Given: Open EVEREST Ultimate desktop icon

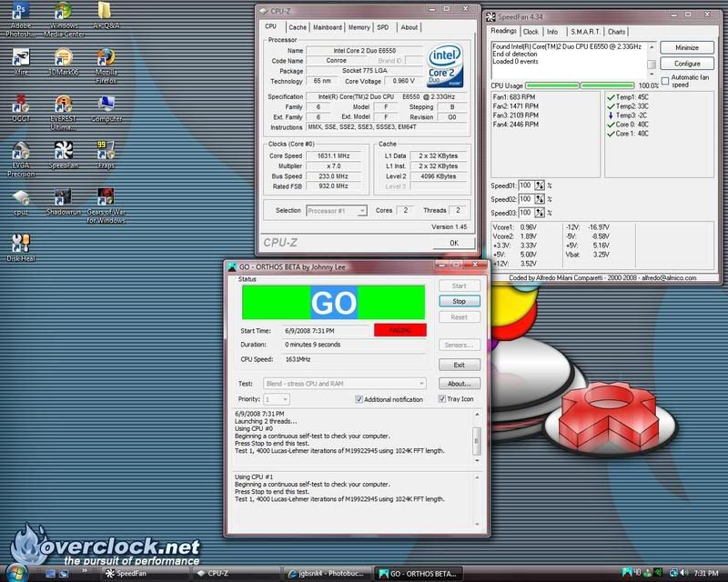Looking at the screenshot, I should (x=63, y=111).
